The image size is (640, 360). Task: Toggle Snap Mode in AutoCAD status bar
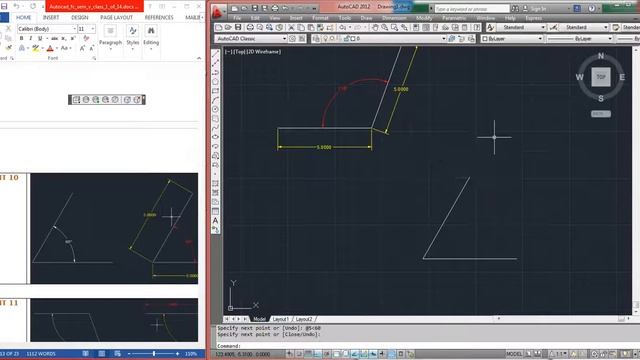click(299, 354)
